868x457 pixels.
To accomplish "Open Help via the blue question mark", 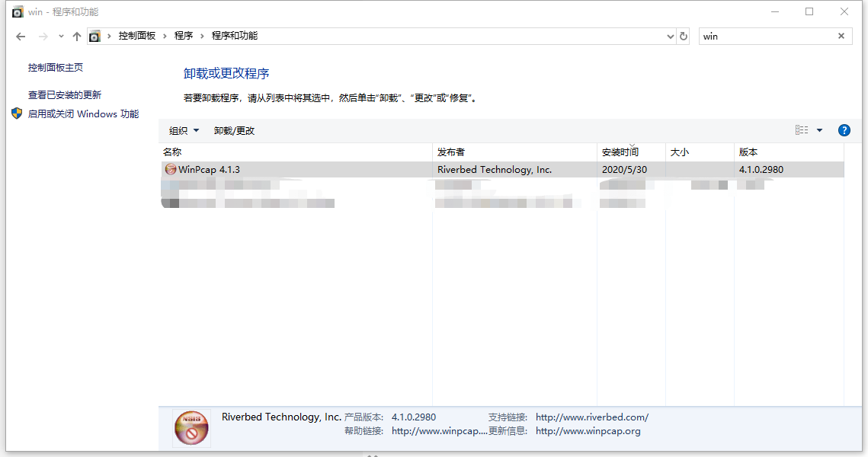I will [x=844, y=129].
